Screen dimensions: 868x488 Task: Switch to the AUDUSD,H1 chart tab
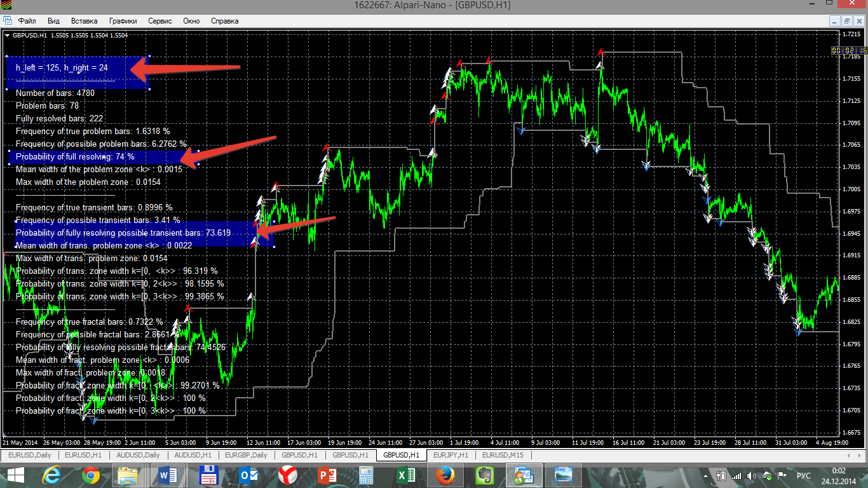coord(193,455)
